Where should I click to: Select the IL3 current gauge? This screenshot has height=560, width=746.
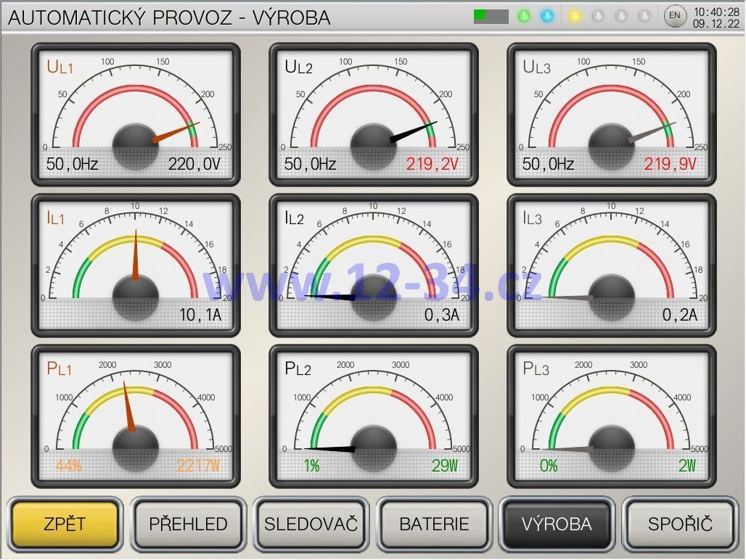[x=611, y=265]
